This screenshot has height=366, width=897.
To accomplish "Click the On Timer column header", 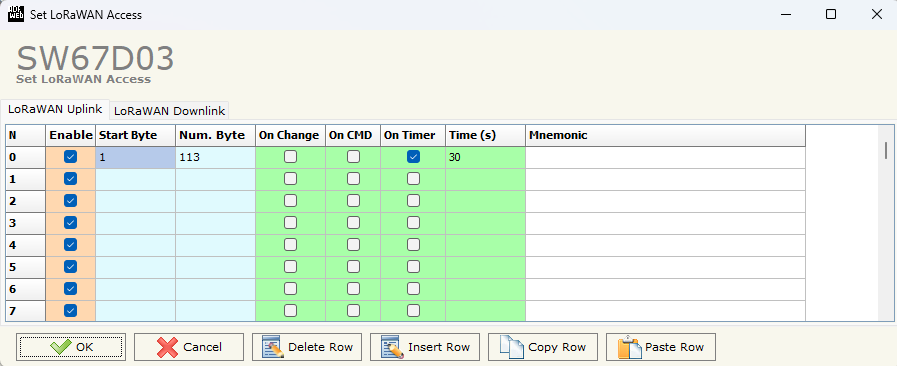I will [413, 136].
